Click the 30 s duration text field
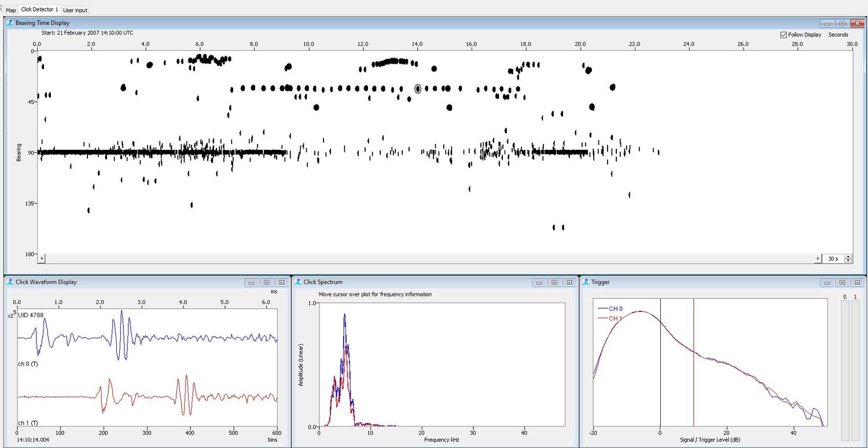Viewport: 868px width, 448px height. pos(833,259)
